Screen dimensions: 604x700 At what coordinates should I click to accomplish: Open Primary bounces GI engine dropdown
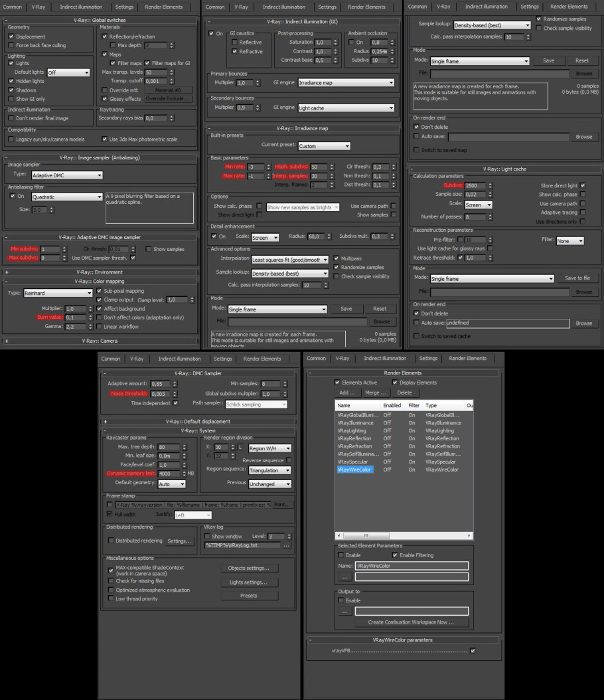[346, 82]
